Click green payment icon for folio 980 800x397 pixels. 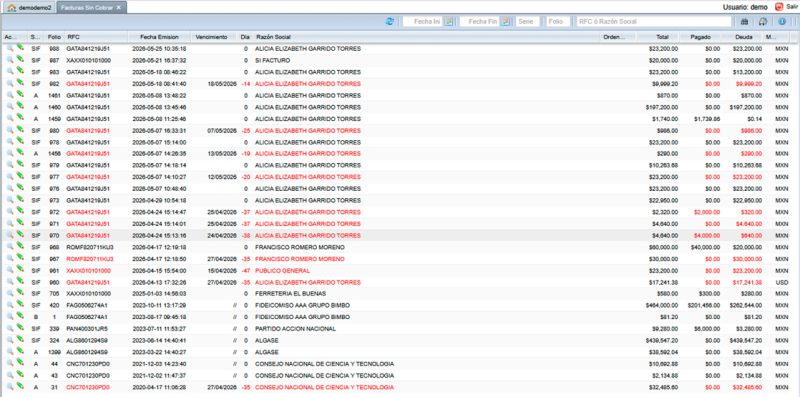(x=20, y=130)
